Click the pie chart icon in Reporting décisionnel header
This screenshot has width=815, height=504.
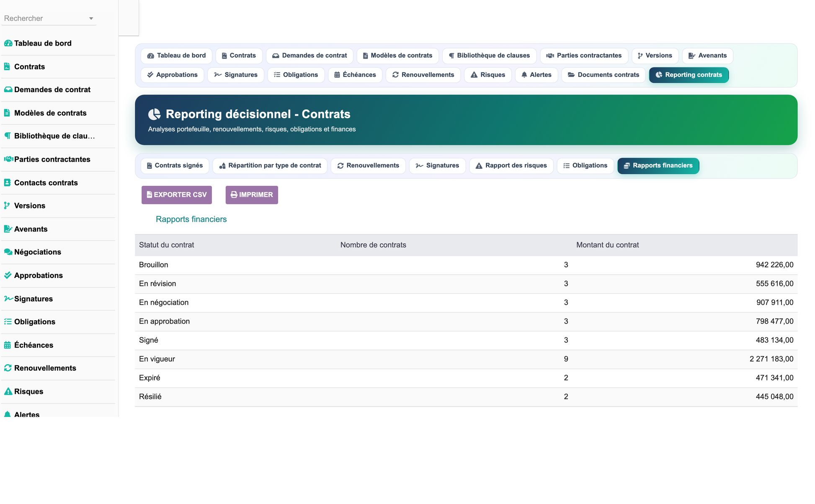[154, 114]
